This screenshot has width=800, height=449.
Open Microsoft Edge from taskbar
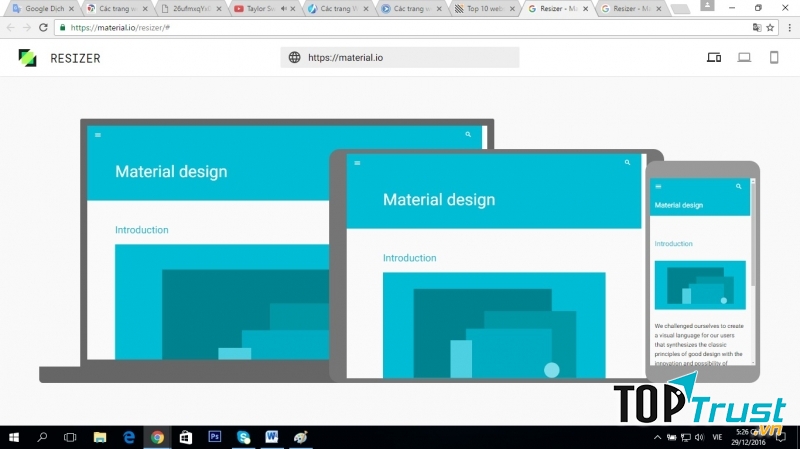click(129, 437)
